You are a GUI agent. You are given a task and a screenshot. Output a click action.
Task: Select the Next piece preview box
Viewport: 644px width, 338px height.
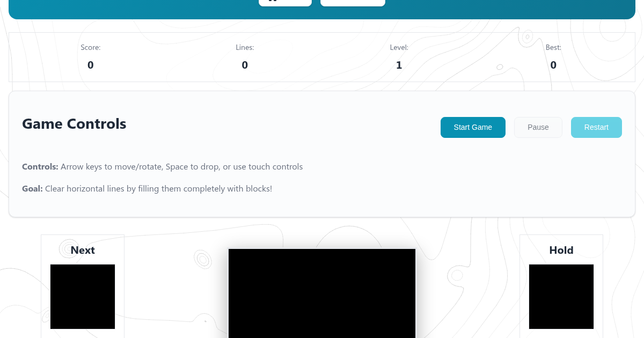[x=83, y=296]
